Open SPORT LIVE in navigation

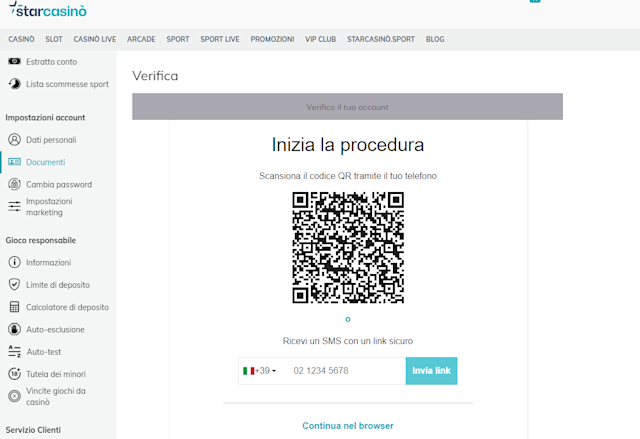click(x=220, y=39)
